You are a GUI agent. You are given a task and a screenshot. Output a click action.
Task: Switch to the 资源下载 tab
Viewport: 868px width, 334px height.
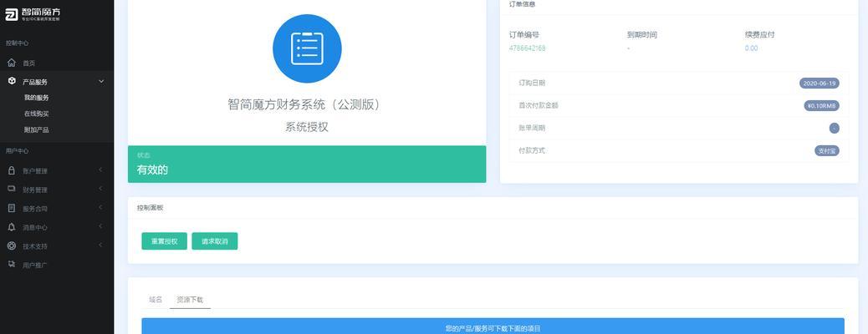point(190,299)
